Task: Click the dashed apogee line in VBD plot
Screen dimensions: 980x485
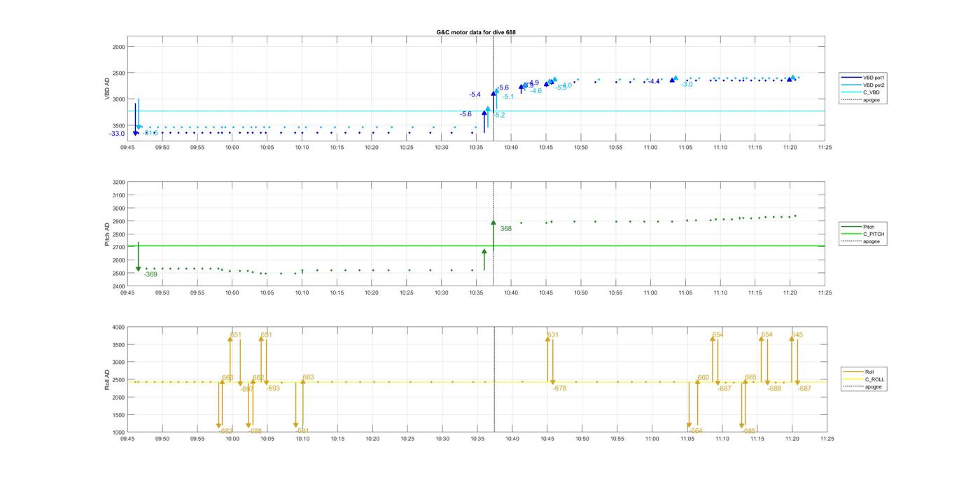Action: [x=493, y=89]
